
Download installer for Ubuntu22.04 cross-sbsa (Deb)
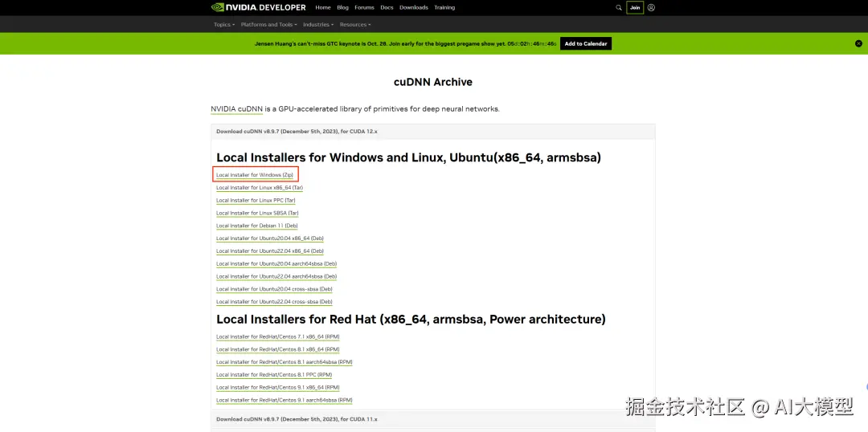[x=275, y=302]
